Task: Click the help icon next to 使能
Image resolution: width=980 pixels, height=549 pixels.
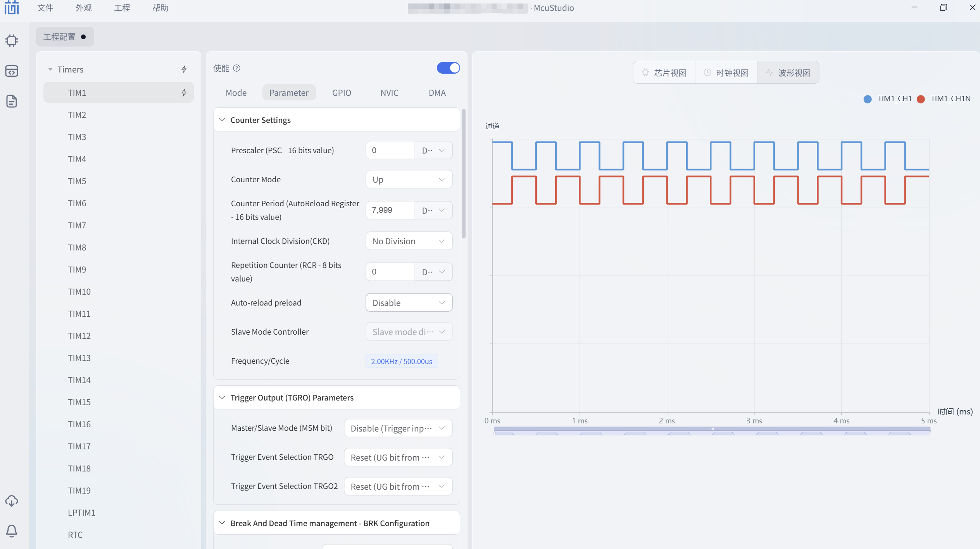Action: click(237, 68)
